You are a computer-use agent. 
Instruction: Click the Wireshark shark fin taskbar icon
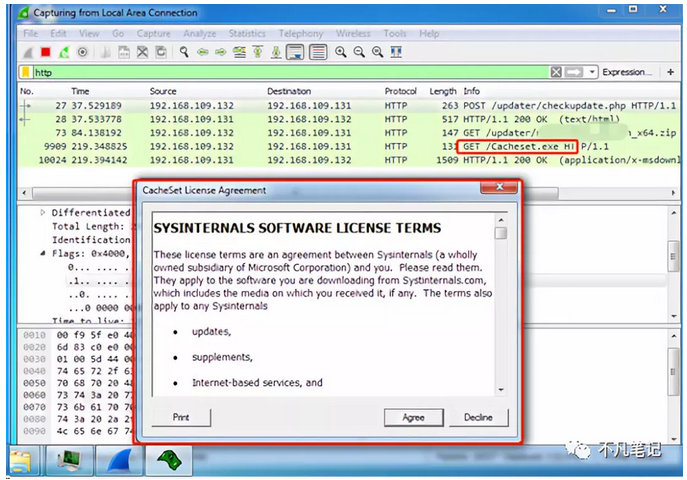119,461
